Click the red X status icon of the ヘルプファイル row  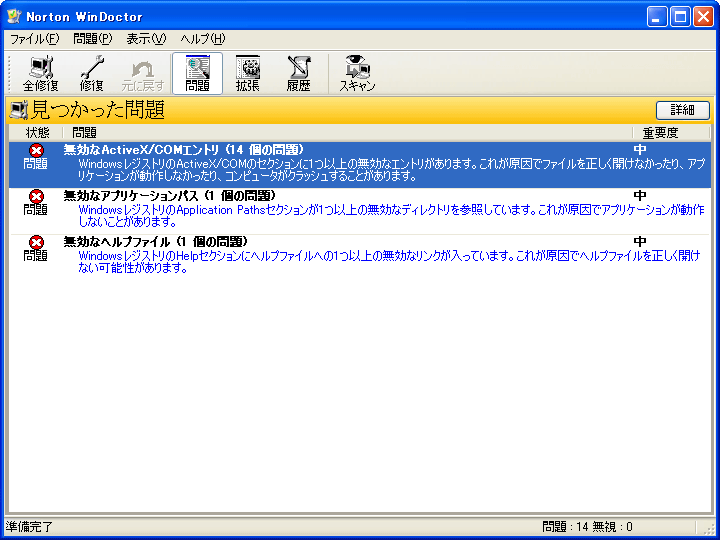point(36,242)
